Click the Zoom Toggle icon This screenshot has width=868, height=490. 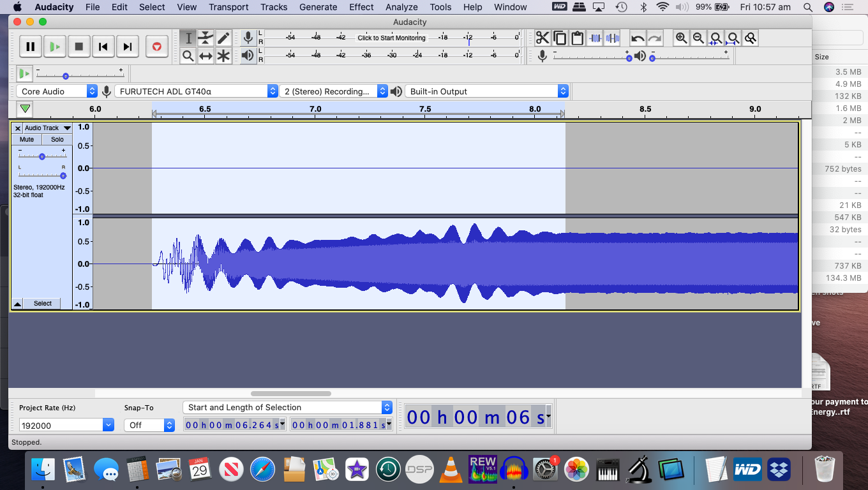(x=751, y=38)
